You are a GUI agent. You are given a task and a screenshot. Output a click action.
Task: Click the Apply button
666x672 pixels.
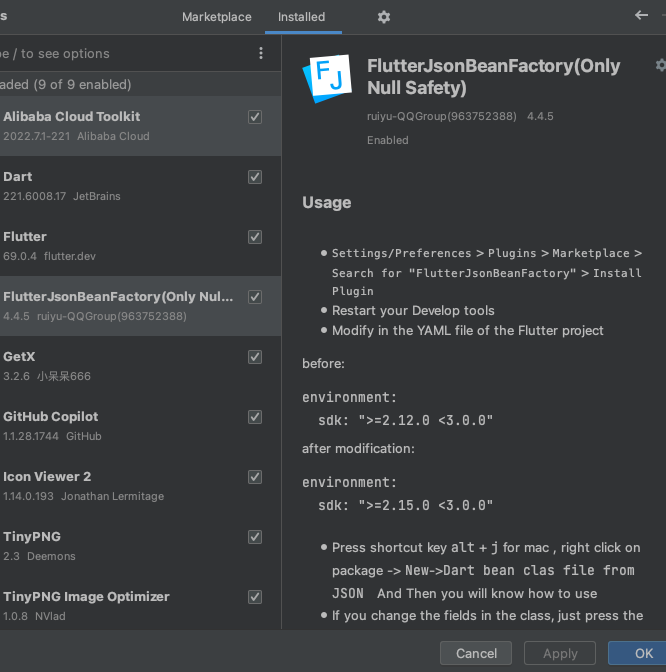tap(560, 653)
